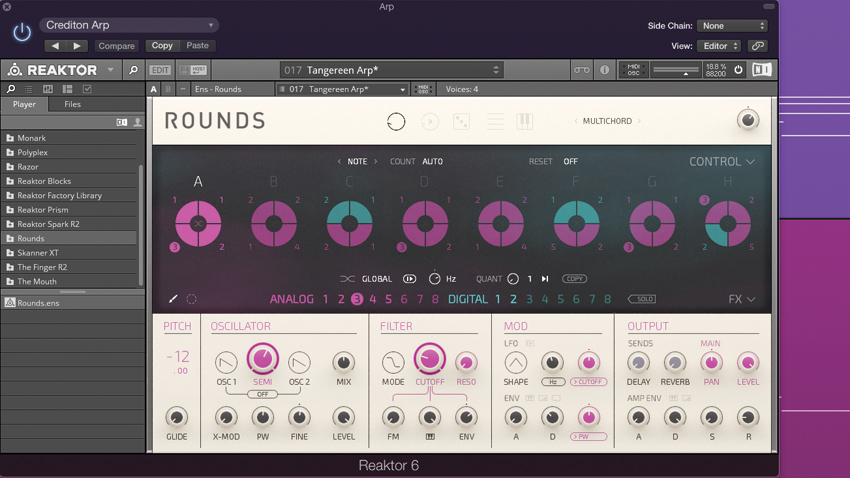Show the info hints icon
Viewport: 850px width, 478px height.
tap(604, 70)
